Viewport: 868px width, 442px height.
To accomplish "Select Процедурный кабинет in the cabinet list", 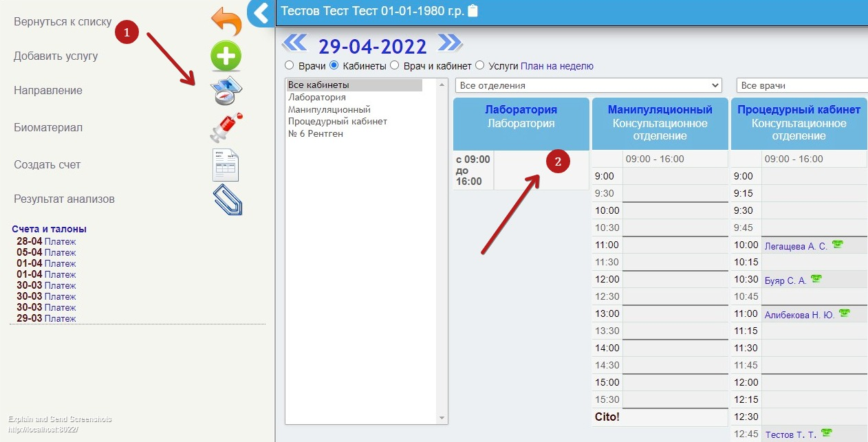I will coord(338,122).
